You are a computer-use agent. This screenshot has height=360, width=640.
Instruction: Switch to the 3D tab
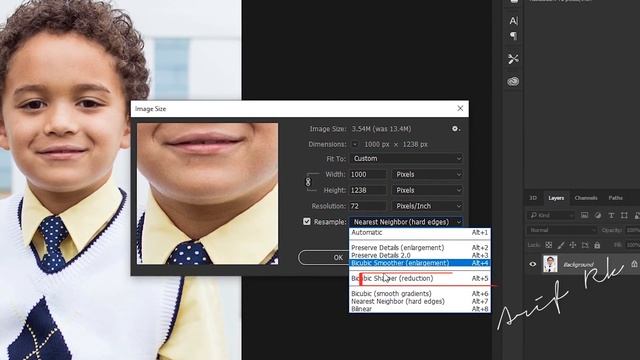point(533,198)
